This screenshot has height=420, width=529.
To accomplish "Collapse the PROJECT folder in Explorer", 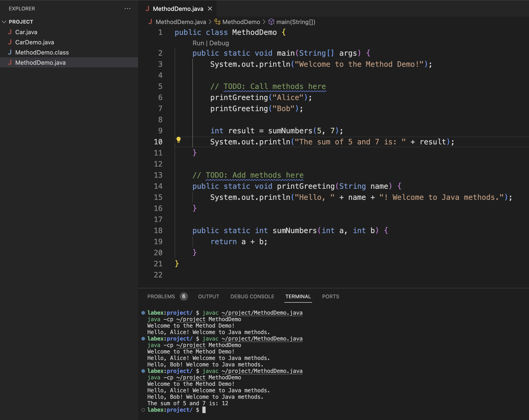I will coord(4,21).
